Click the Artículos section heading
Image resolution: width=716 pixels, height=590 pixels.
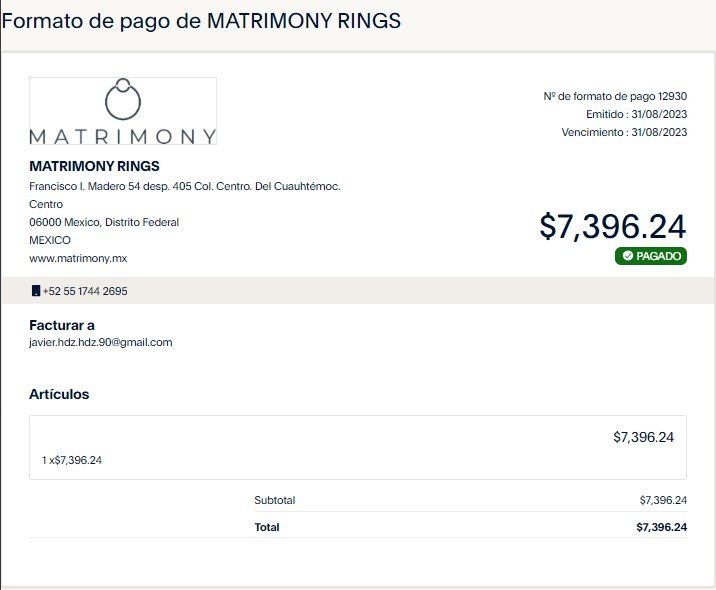[59, 394]
